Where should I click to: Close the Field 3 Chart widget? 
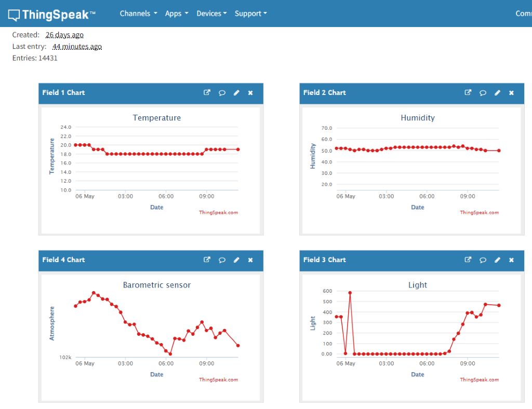511,260
